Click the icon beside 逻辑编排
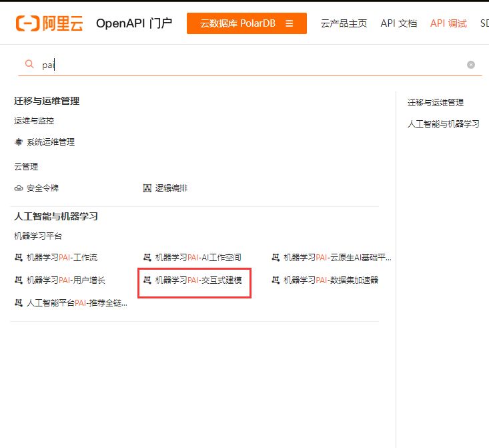The width and height of the screenshot is (489, 448). (x=147, y=188)
